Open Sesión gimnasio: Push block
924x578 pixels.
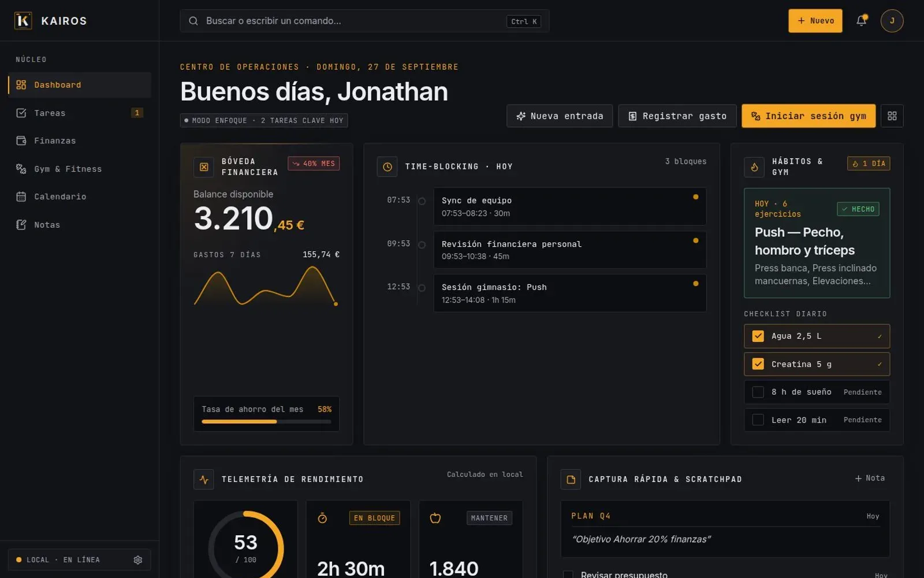tap(570, 293)
